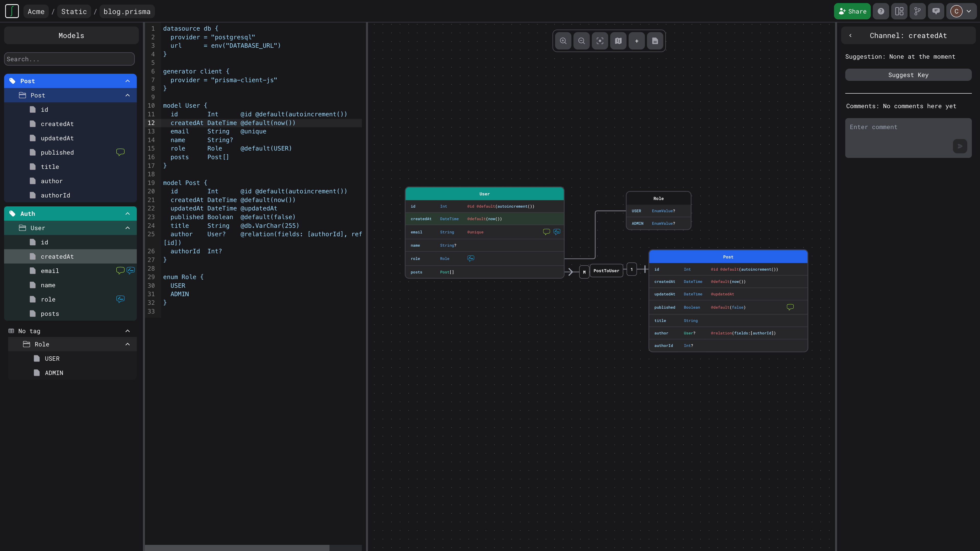Screen dimensions: 980x551
Task: Click the back arrow in Channel header
Action: point(850,35)
